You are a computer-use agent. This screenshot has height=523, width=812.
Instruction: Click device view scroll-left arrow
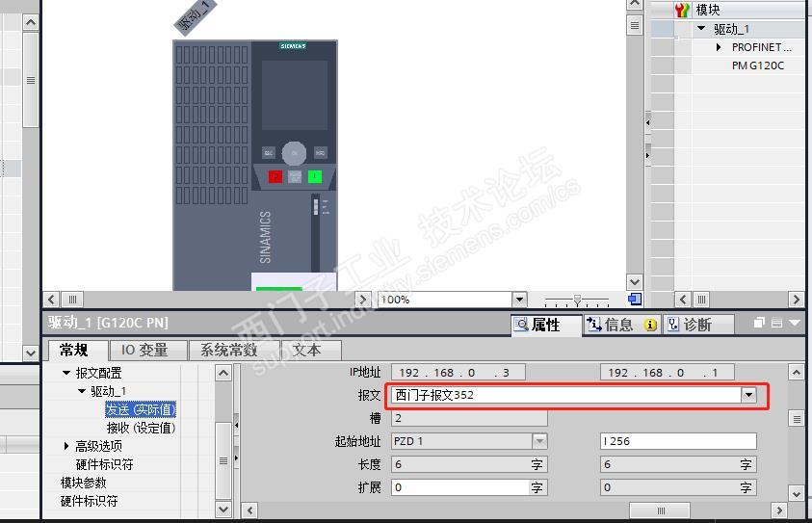(51, 300)
